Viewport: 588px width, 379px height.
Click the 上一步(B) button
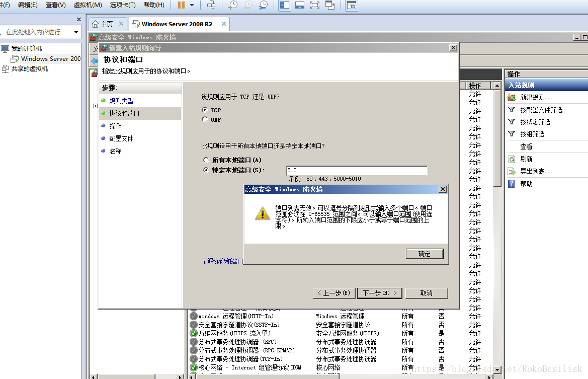(x=334, y=293)
